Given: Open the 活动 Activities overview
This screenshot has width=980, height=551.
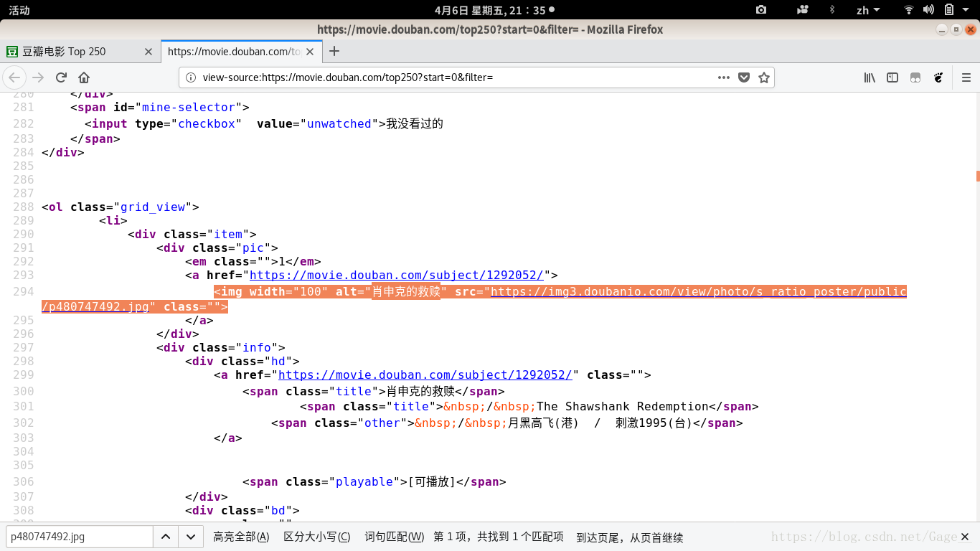Looking at the screenshot, I should [19, 10].
